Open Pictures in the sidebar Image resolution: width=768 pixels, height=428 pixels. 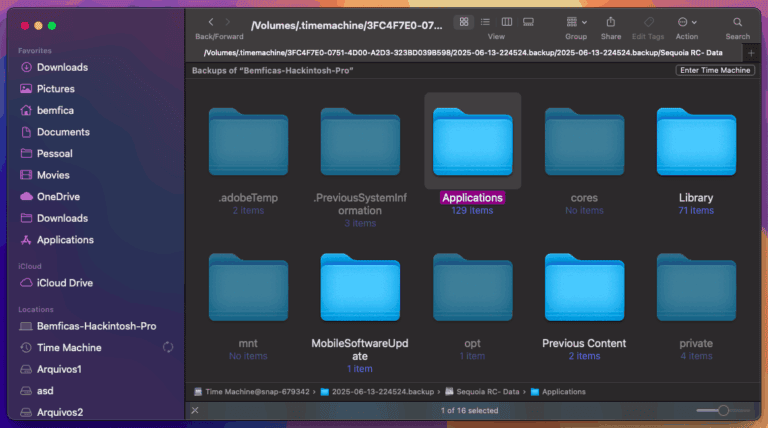(x=56, y=88)
